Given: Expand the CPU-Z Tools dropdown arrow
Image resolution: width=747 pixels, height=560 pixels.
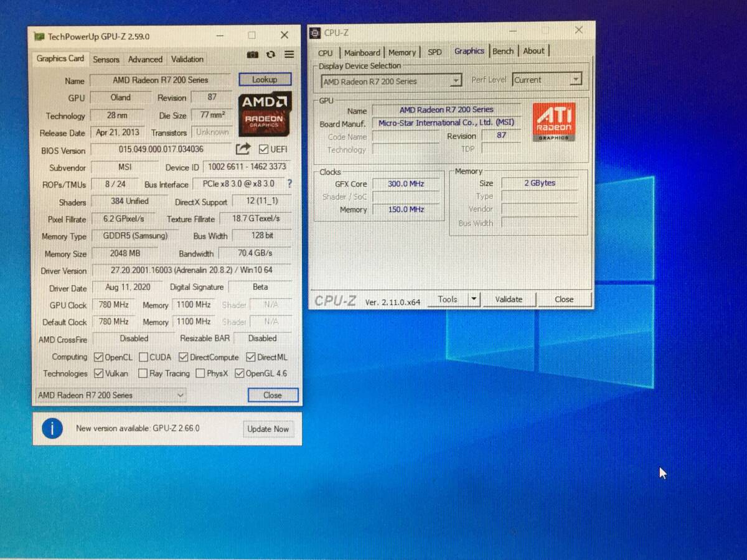Looking at the screenshot, I should click(x=474, y=299).
